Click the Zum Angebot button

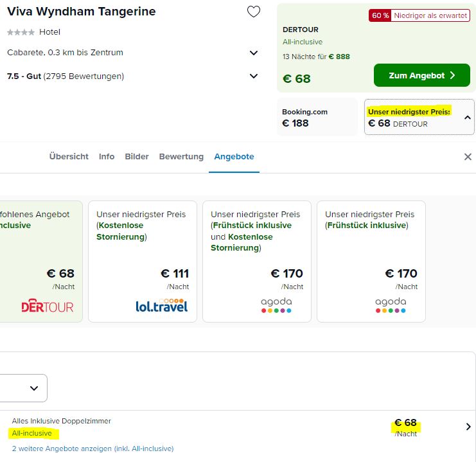[421, 75]
